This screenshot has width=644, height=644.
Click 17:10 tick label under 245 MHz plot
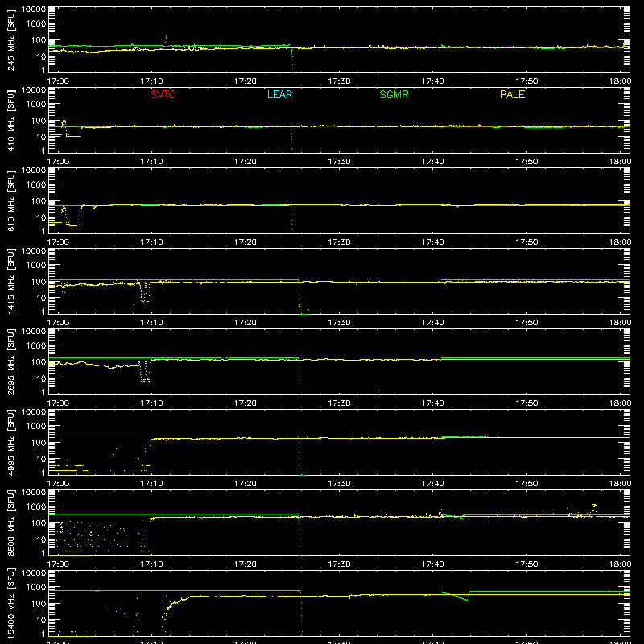(151, 81)
